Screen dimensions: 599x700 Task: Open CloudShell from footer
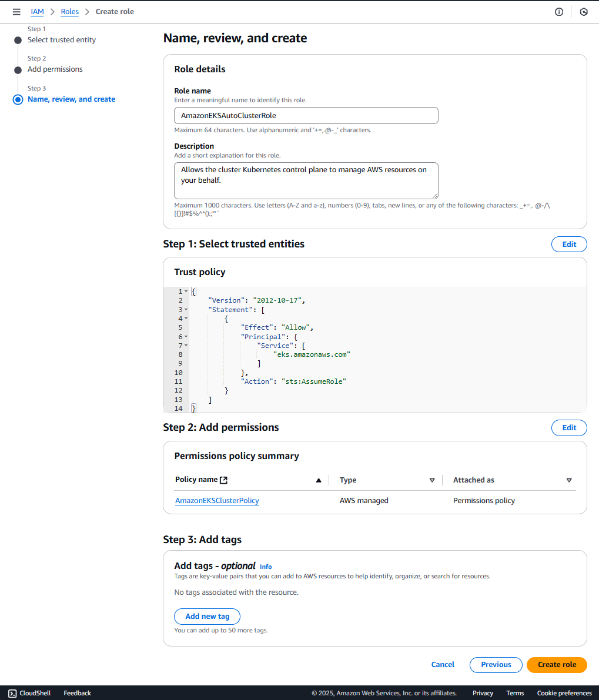point(29,694)
